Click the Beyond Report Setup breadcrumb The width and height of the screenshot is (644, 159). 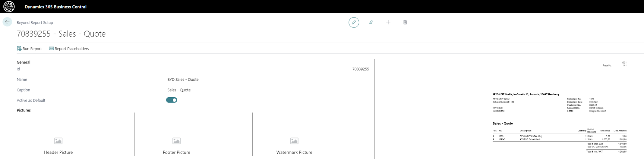[35, 23]
